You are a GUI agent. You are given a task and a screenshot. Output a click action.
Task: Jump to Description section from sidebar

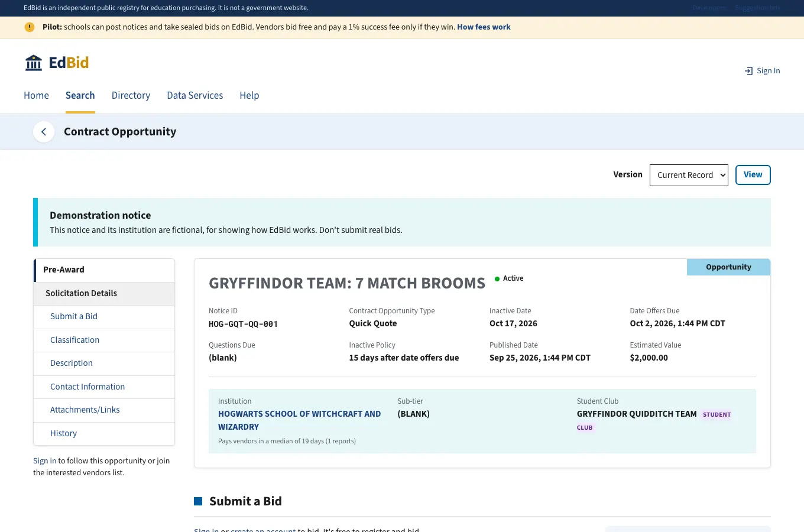coord(104,364)
